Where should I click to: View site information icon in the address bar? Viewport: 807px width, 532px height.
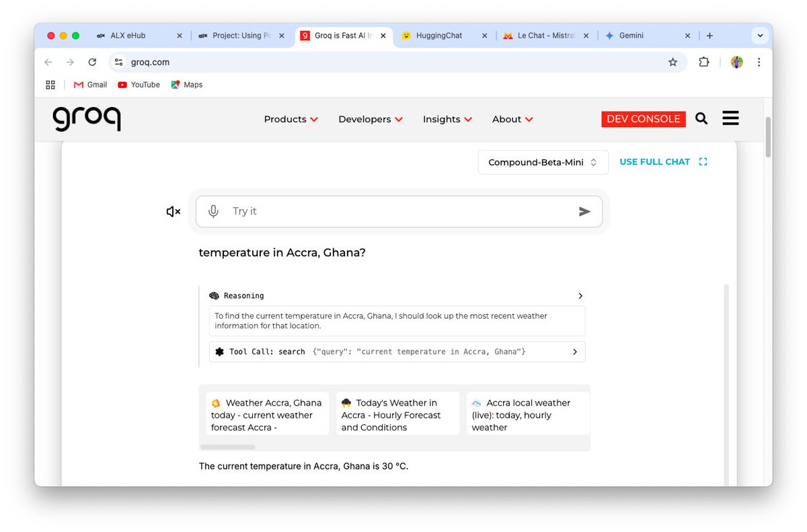[x=118, y=62]
